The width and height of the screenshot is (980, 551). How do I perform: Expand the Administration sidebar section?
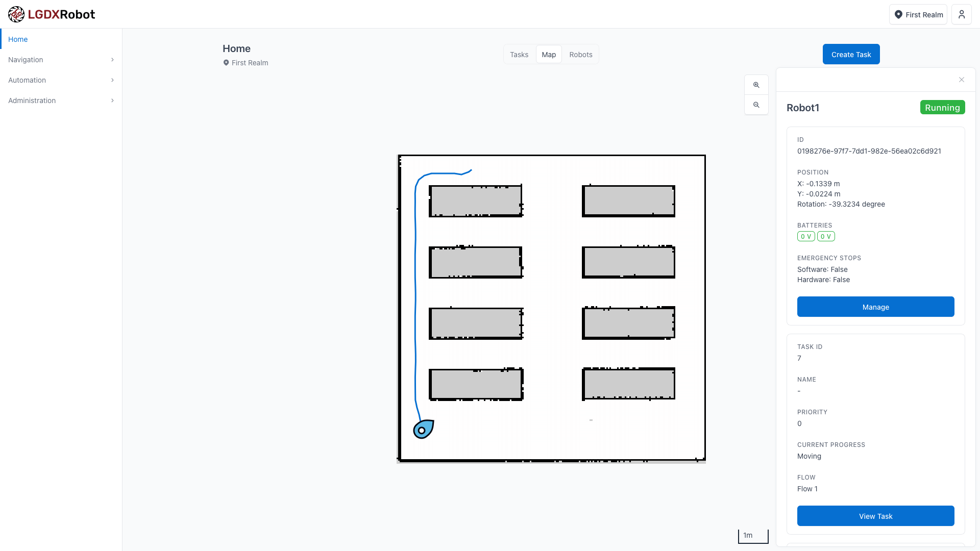[x=61, y=101]
